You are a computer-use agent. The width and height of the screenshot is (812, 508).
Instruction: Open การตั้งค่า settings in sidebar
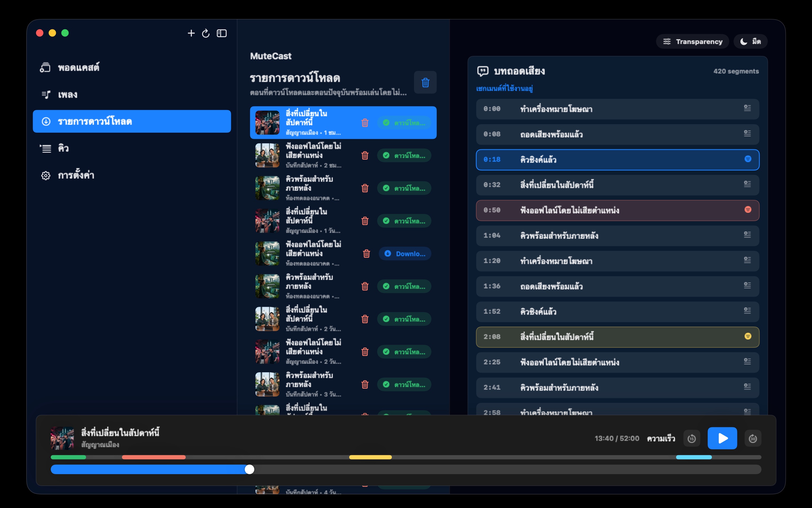pyautogui.click(x=132, y=175)
